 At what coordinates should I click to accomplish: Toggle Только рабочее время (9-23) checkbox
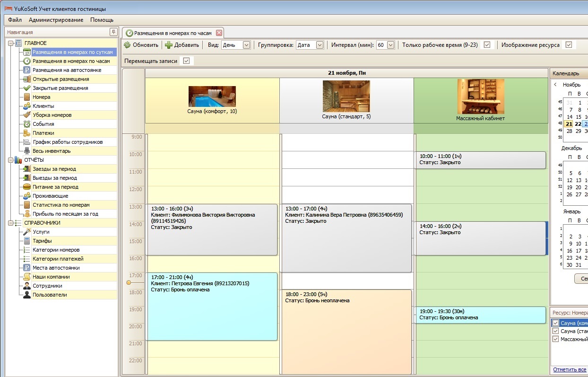(487, 45)
